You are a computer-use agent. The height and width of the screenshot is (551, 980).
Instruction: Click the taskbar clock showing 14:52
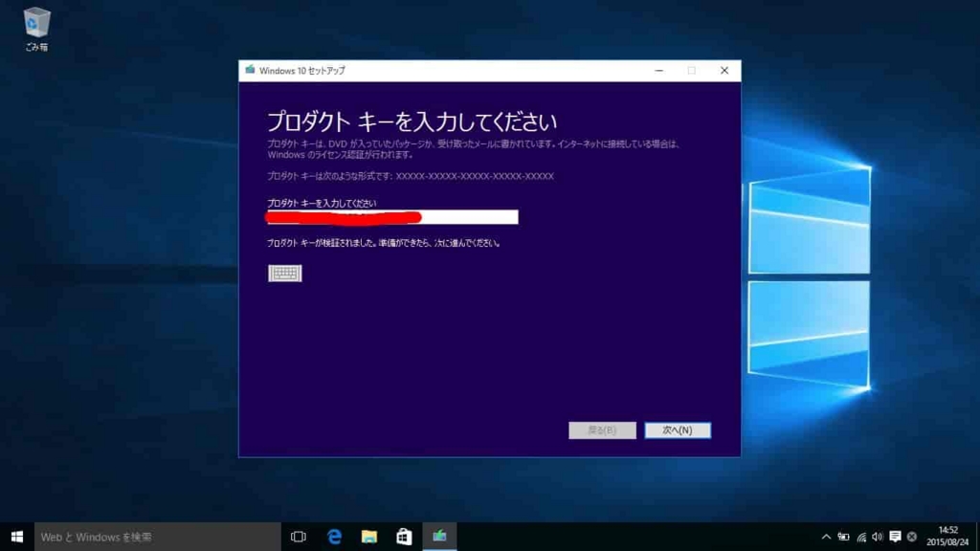click(947, 537)
